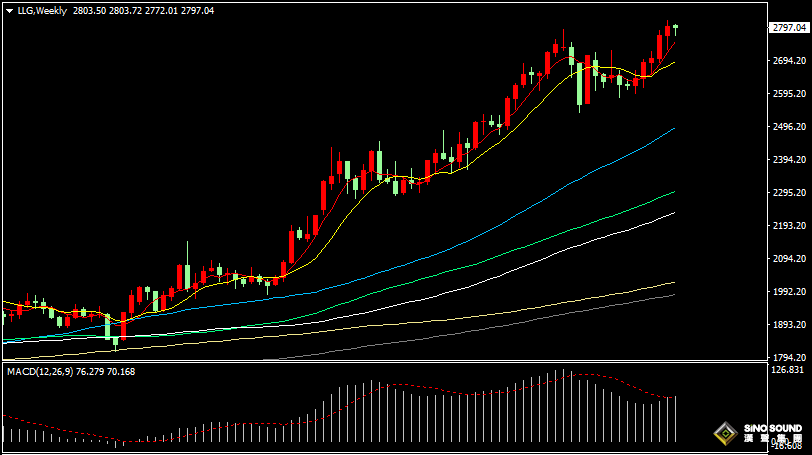Click the 2694.20 price axis label
The height and width of the screenshot is (455, 812).
(788, 61)
